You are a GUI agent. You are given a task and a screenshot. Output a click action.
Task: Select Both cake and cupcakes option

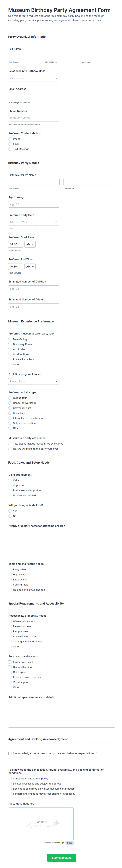pos(10,491)
